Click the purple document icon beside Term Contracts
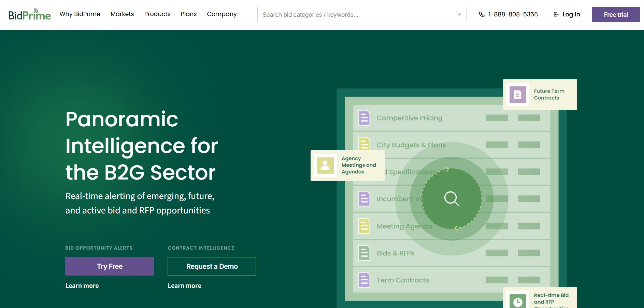 [x=364, y=280]
